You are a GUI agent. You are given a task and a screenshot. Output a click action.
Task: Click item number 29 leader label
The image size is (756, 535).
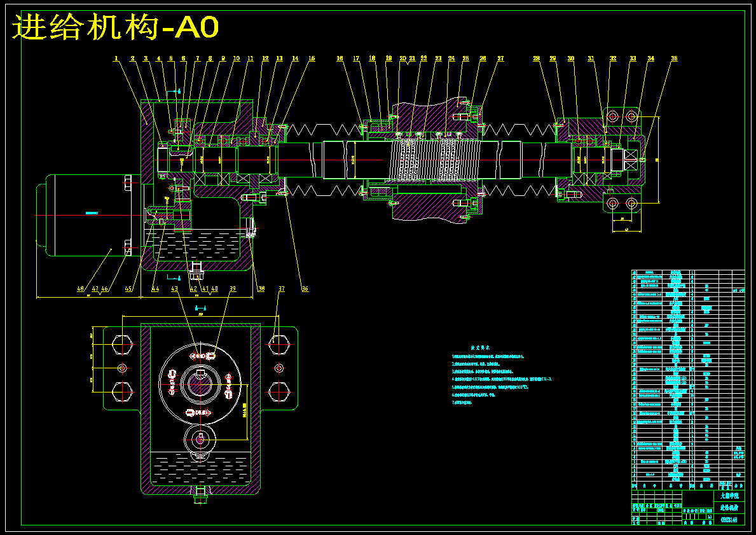pos(553,59)
